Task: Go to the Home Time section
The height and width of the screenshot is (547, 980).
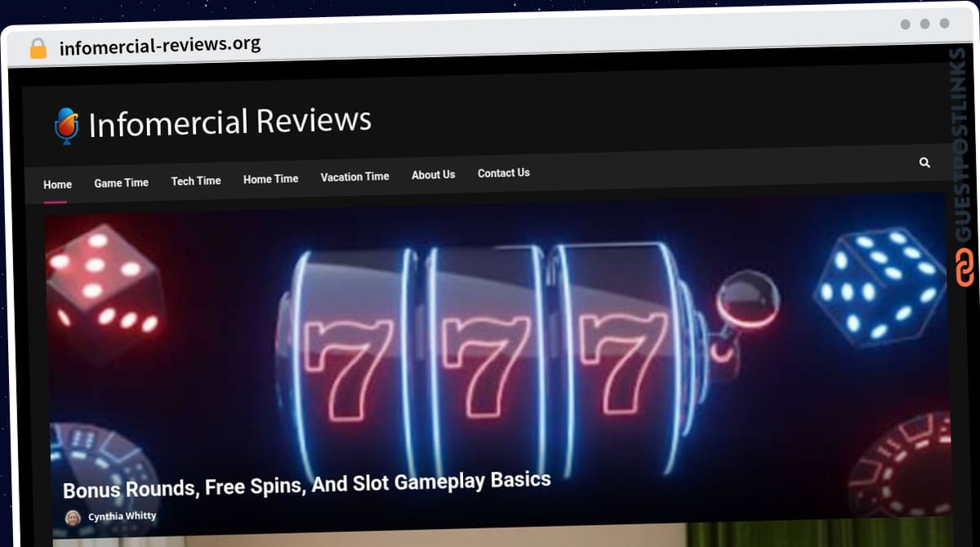Action: [x=270, y=179]
